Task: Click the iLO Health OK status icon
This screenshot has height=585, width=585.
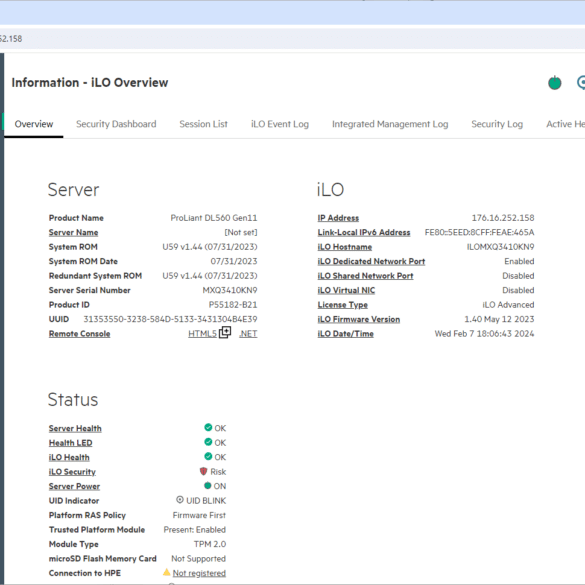Action: pyautogui.click(x=208, y=456)
